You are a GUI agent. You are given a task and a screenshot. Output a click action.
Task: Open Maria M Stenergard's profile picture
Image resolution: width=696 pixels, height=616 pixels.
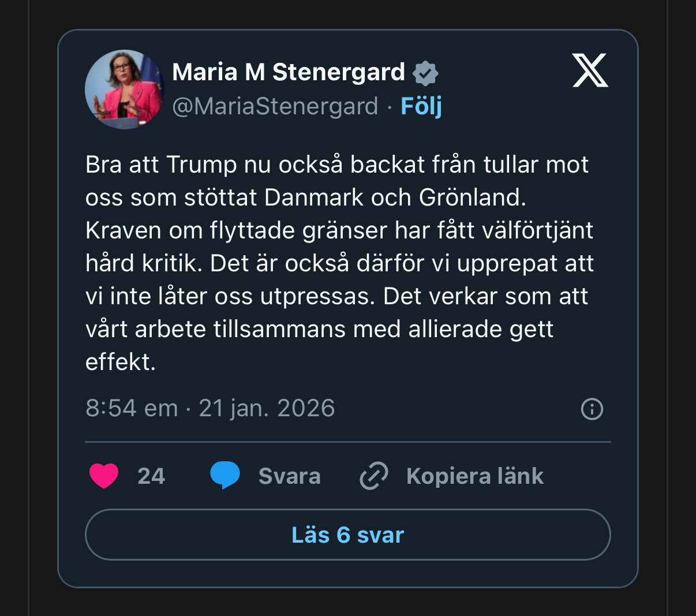[125, 89]
